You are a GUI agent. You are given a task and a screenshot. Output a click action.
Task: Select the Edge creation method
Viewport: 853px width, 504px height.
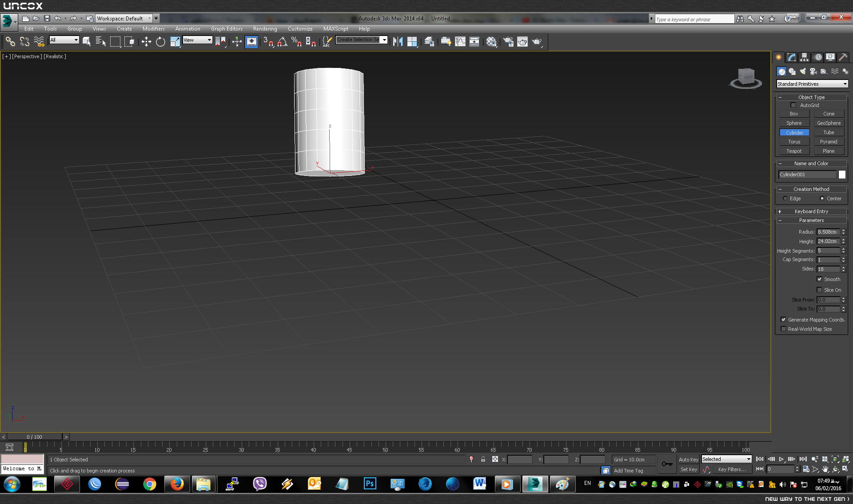click(785, 198)
